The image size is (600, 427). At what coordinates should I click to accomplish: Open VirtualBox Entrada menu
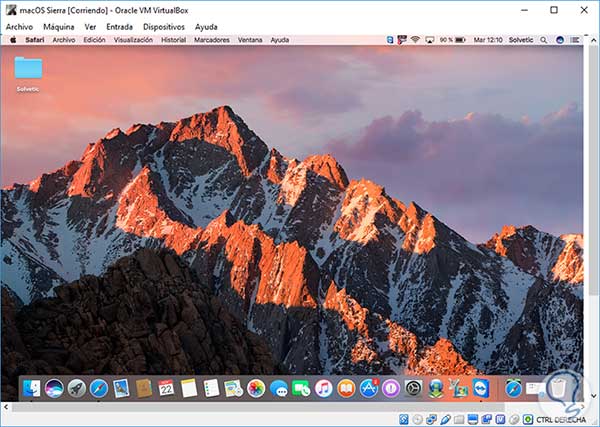[119, 27]
